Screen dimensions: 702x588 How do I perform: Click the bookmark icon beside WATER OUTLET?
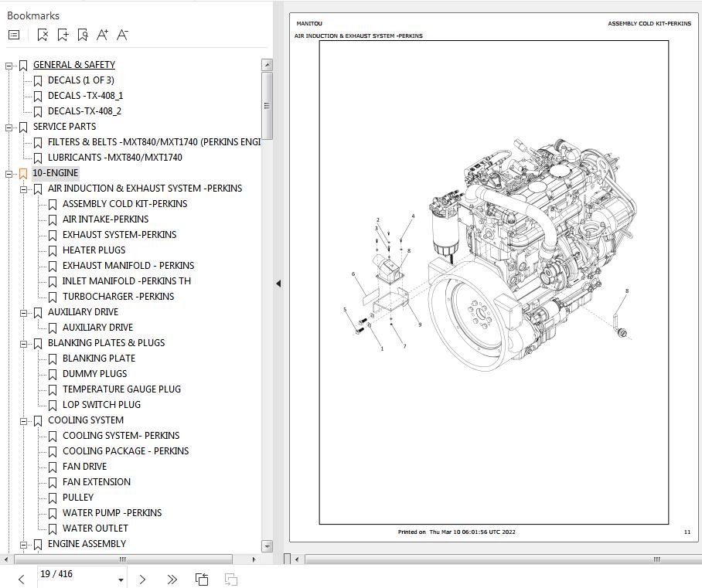click(x=53, y=529)
